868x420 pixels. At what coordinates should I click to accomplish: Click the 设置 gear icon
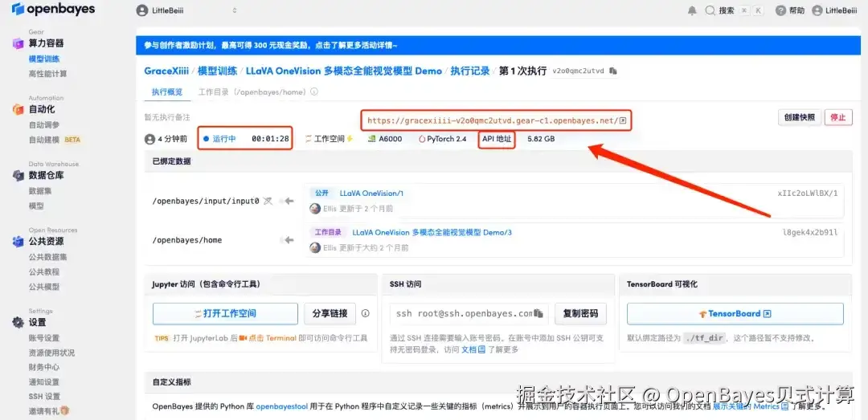click(x=18, y=322)
